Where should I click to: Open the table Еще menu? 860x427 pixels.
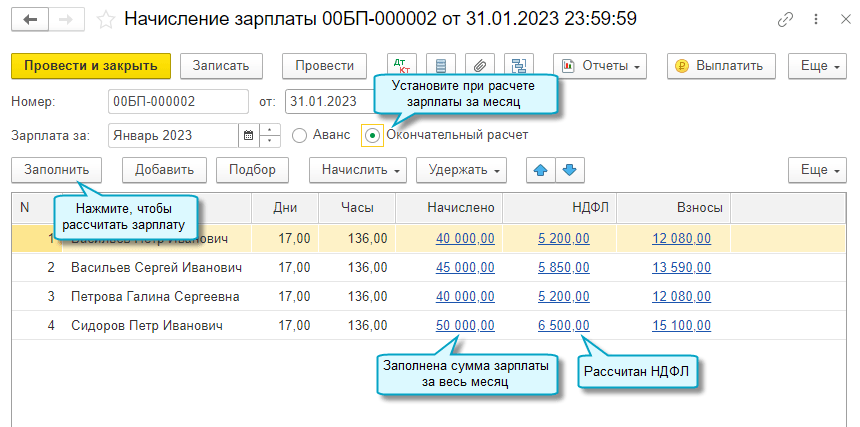pyautogui.click(x=820, y=170)
